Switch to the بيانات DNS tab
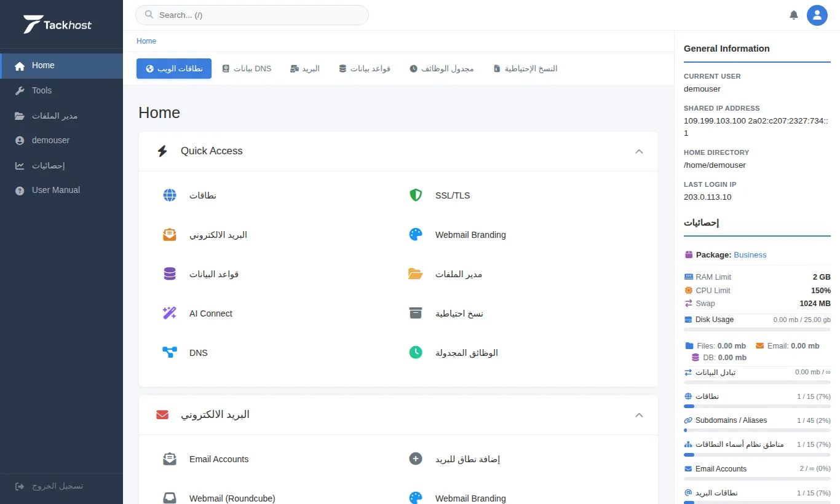Screen dimensions: 840x504 tap(247, 69)
